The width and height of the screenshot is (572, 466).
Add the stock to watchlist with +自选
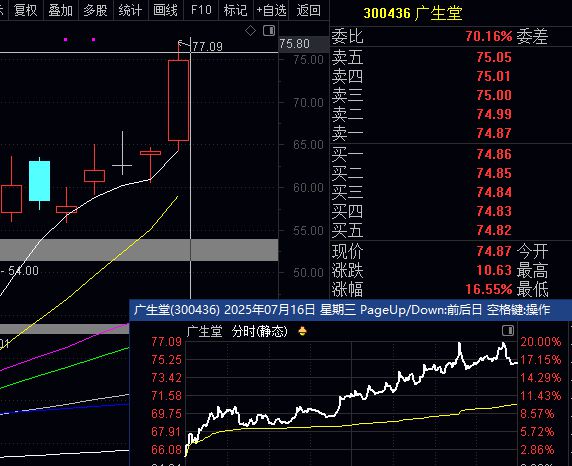point(271,10)
